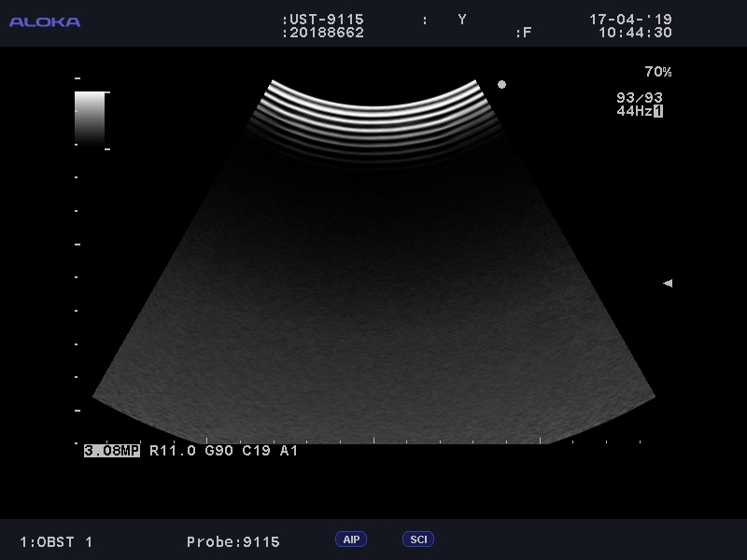Click the A1 parameter label
Image resolution: width=747 pixels, height=560 pixels.
[x=289, y=451]
